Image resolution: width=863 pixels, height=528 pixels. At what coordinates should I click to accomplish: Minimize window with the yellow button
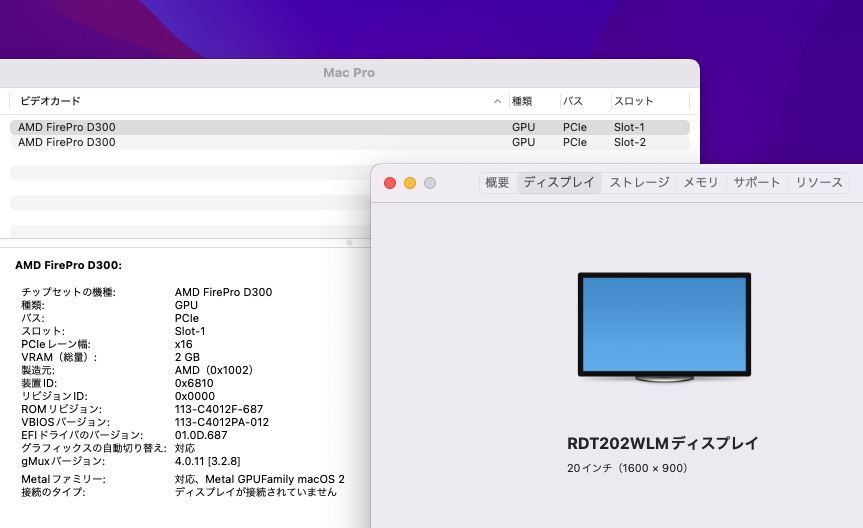coord(410,183)
